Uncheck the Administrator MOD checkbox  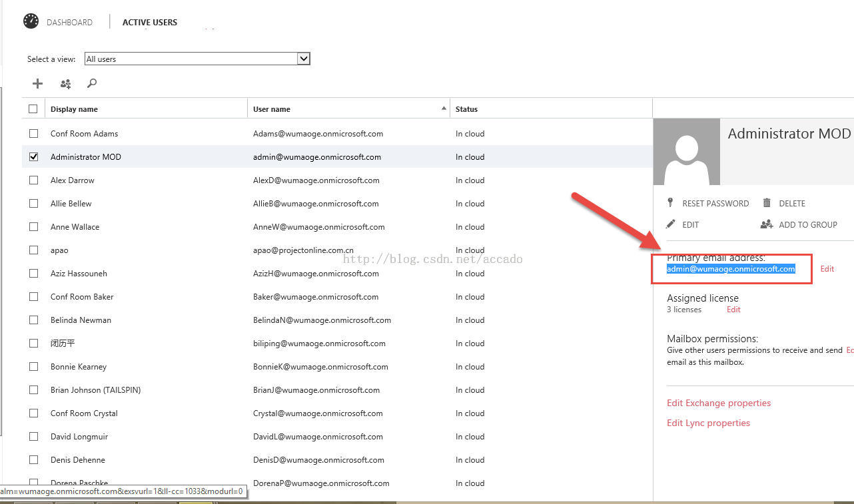[x=34, y=157]
